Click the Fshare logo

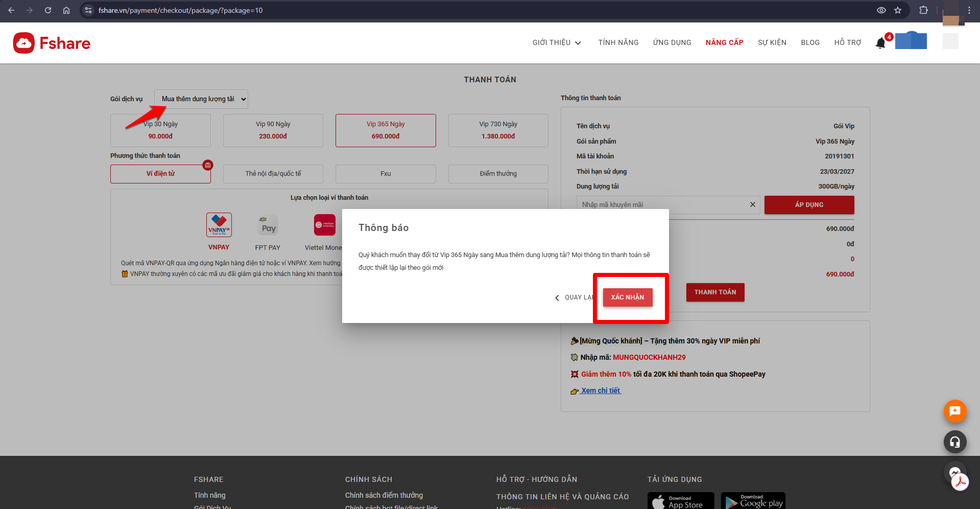tap(52, 43)
